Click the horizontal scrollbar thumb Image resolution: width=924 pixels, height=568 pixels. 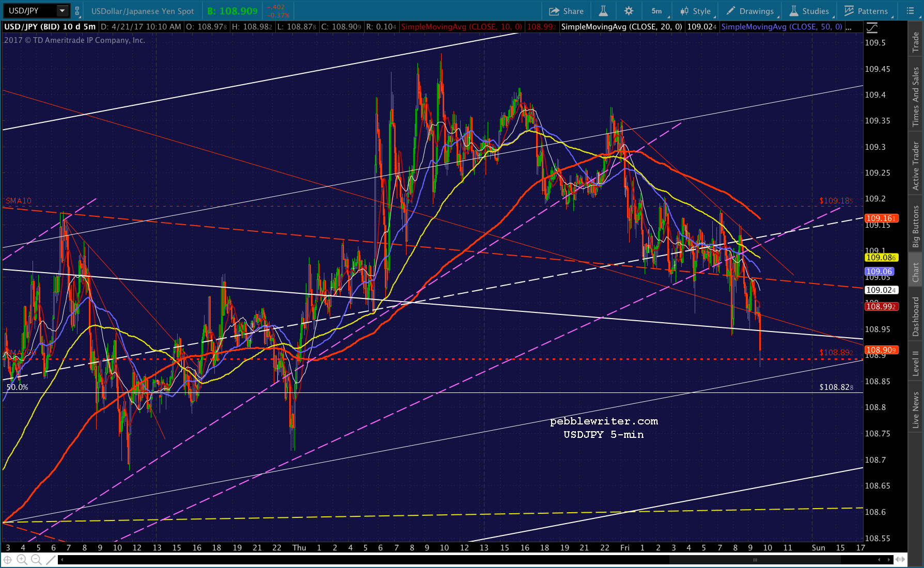(x=755, y=559)
